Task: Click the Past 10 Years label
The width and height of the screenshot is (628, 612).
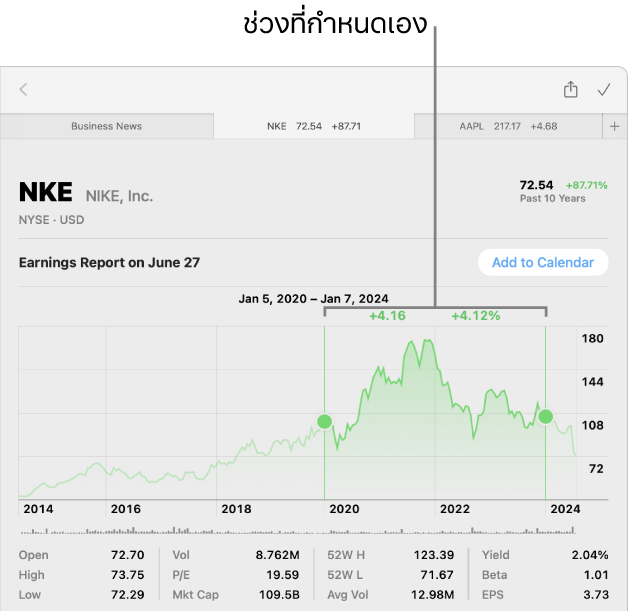Action: click(x=552, y=198)
